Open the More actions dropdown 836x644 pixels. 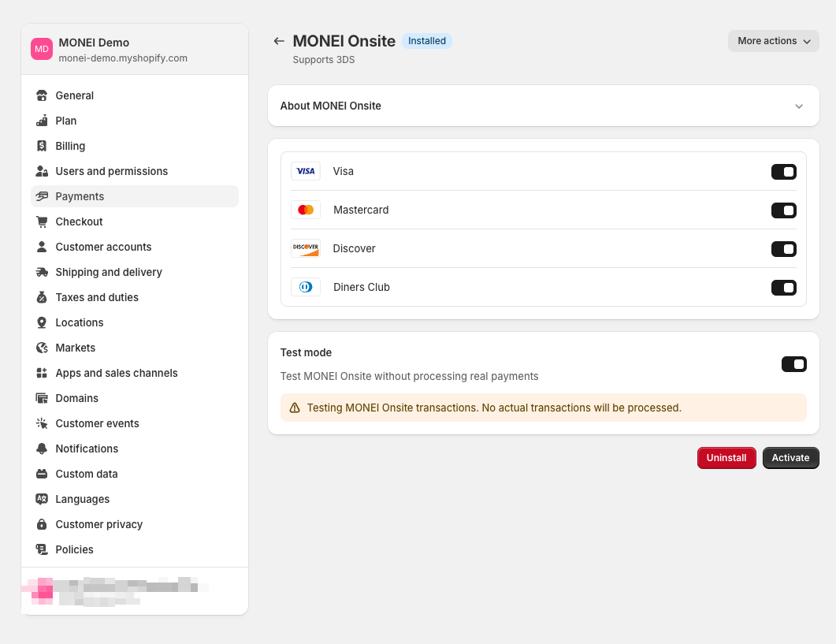coord(773,41)
